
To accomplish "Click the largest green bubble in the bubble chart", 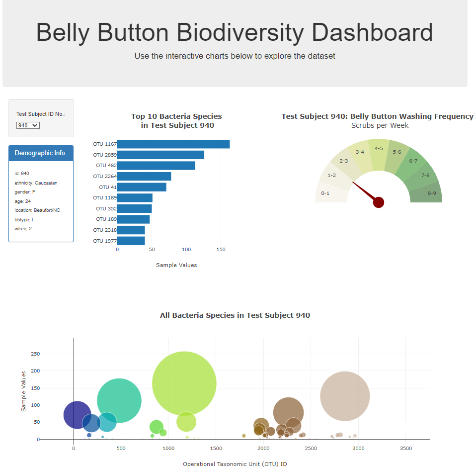I will click(x=184, y=383).
